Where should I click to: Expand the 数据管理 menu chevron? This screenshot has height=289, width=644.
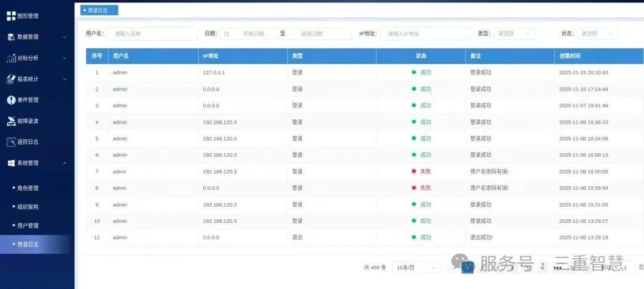click(x=64, y=37)
